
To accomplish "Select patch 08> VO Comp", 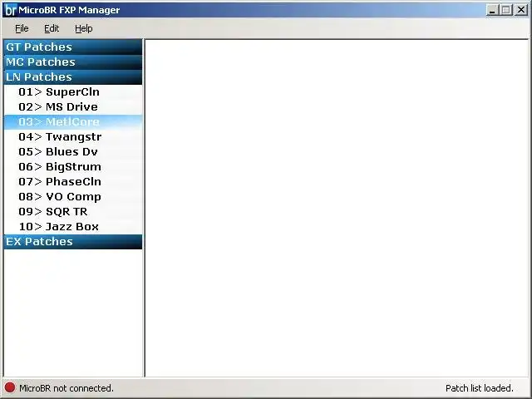I will pyautogui.click(x=73, y=196).
